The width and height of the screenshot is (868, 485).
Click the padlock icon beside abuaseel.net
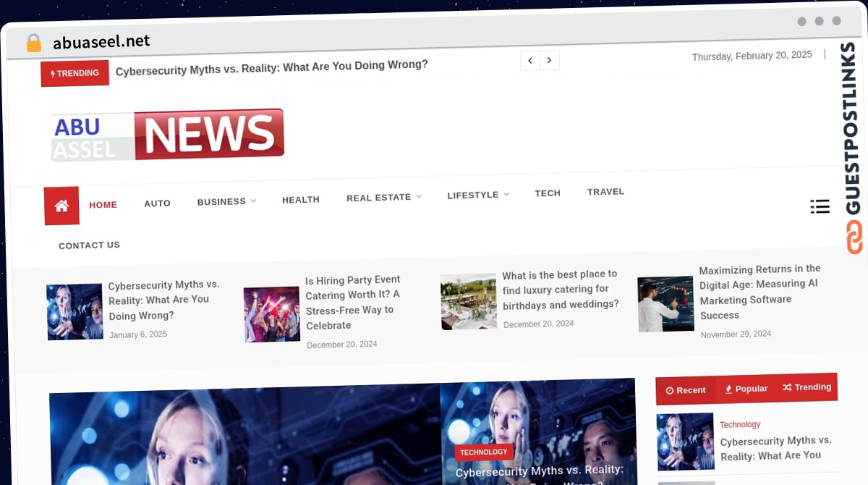(34, 43)
